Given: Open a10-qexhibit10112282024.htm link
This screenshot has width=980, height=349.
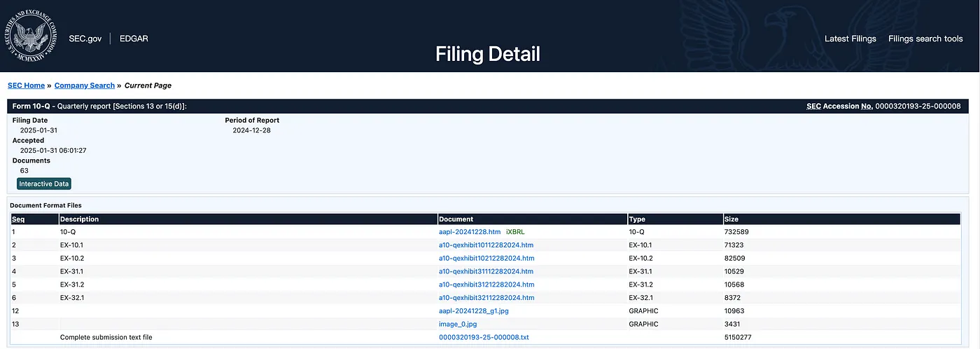Looking at the screenshot, I should click(x=486, y=245).
